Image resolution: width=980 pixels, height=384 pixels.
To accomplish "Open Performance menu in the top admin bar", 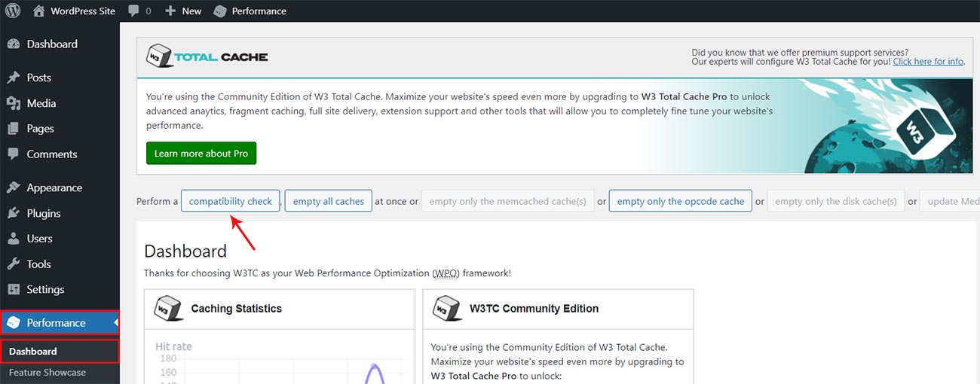I will point(250,11).
